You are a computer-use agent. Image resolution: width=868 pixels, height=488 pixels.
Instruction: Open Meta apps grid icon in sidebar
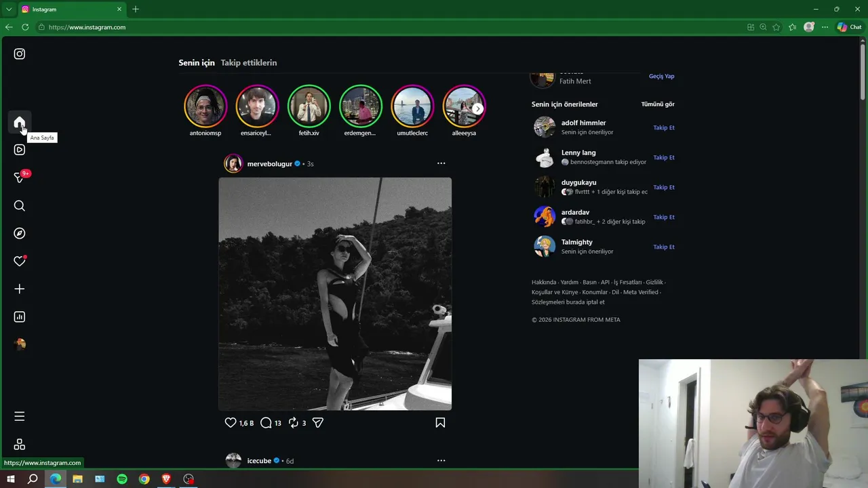(x=20, y=445)
